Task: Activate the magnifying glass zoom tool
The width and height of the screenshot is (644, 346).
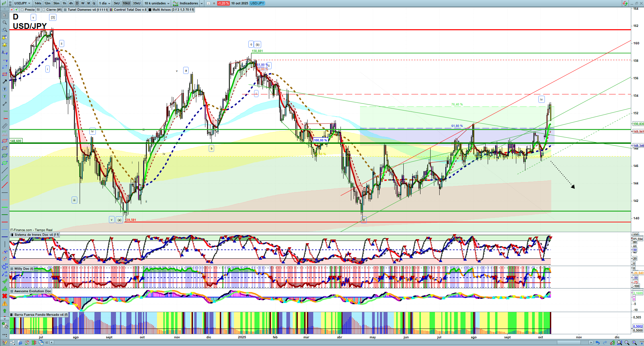Action: tap(5, 23)
